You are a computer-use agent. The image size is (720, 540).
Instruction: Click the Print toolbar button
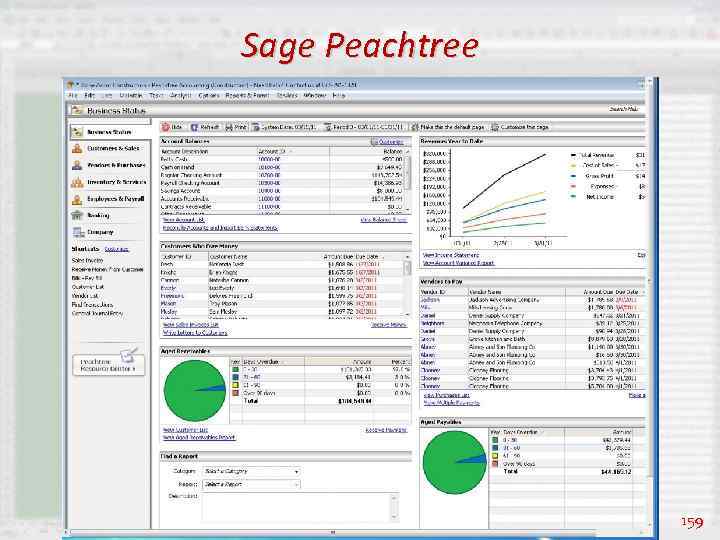point(236,127)
